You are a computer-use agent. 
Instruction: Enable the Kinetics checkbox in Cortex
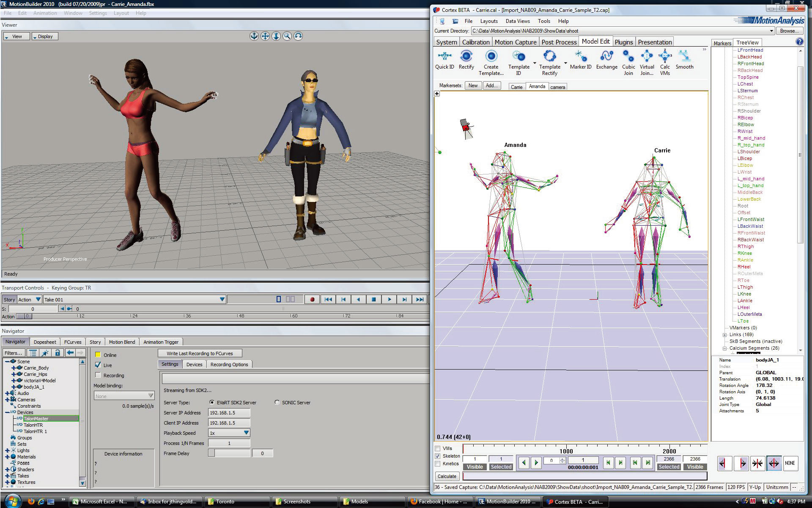(x=438, y=464)
